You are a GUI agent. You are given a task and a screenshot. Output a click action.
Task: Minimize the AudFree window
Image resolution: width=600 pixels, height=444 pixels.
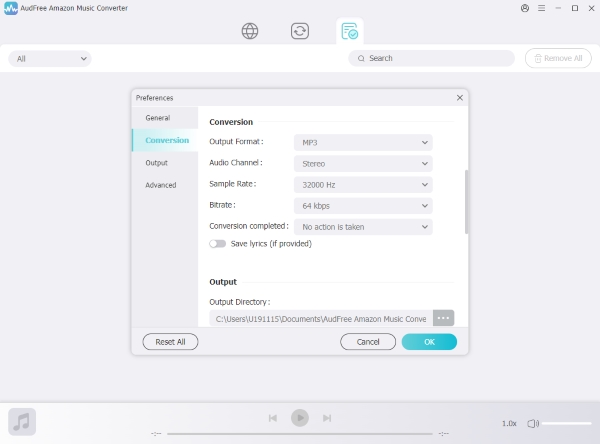point(558,8)
